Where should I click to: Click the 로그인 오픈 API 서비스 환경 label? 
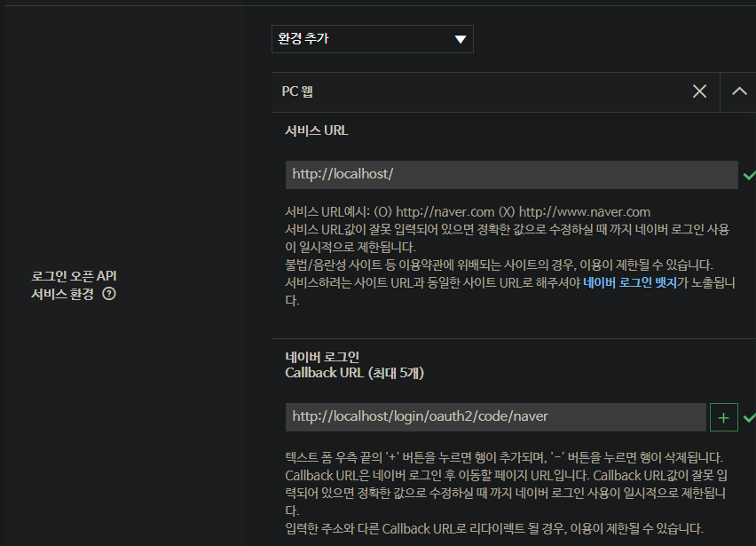pos(74,285)
